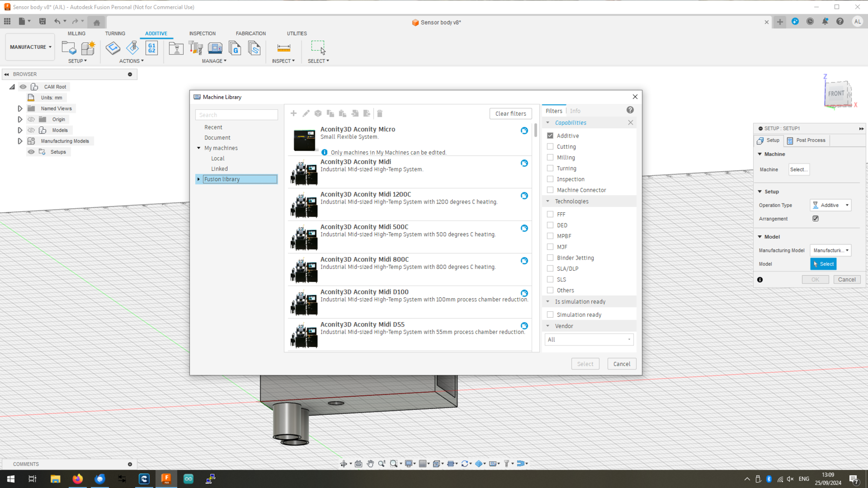Image resolution: width=868 pixels, height=488 pixels.
Task: Toggle the Arrangement checkbox in Setup panel
Action: pos(815,219)
